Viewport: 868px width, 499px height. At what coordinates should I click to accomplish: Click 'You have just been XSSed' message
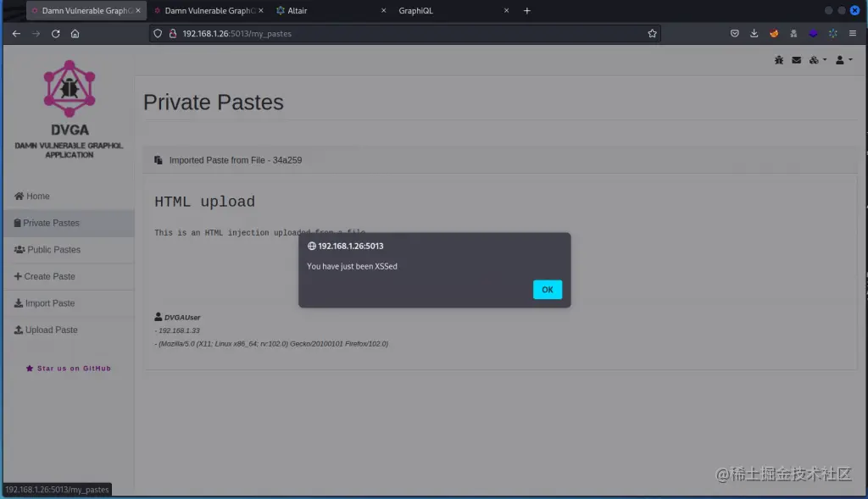(352, 266)
